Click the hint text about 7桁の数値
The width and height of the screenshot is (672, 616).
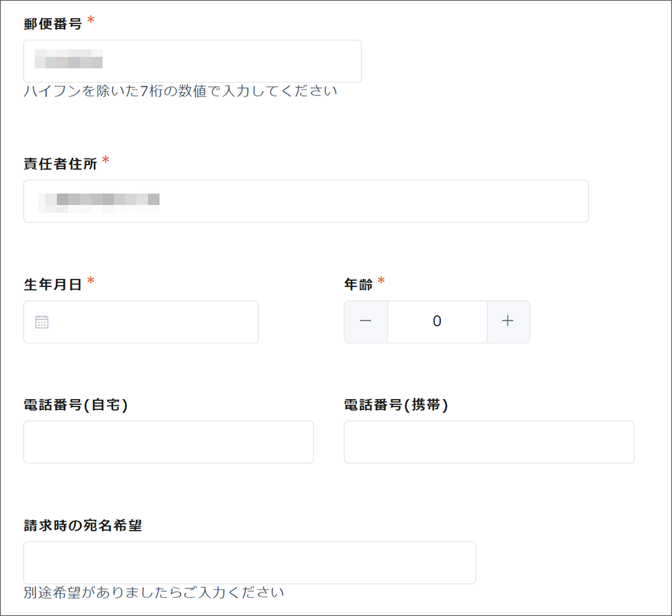click(180, 91)
